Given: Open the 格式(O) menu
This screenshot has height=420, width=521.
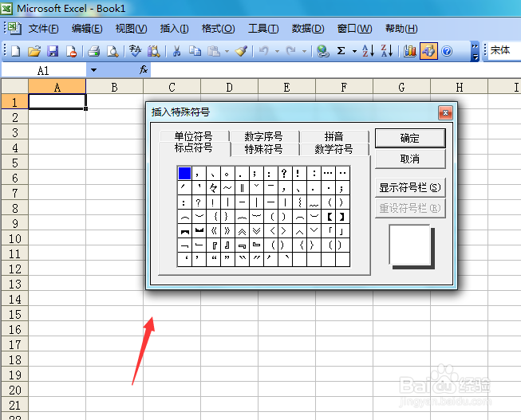Looking at the screenshot, I should coord(219,29).
